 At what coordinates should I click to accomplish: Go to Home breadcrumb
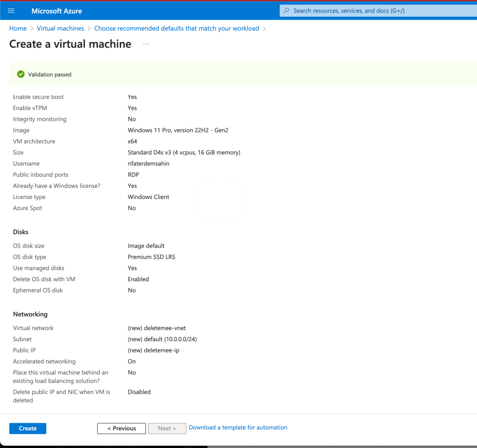[x=18, y=28]
